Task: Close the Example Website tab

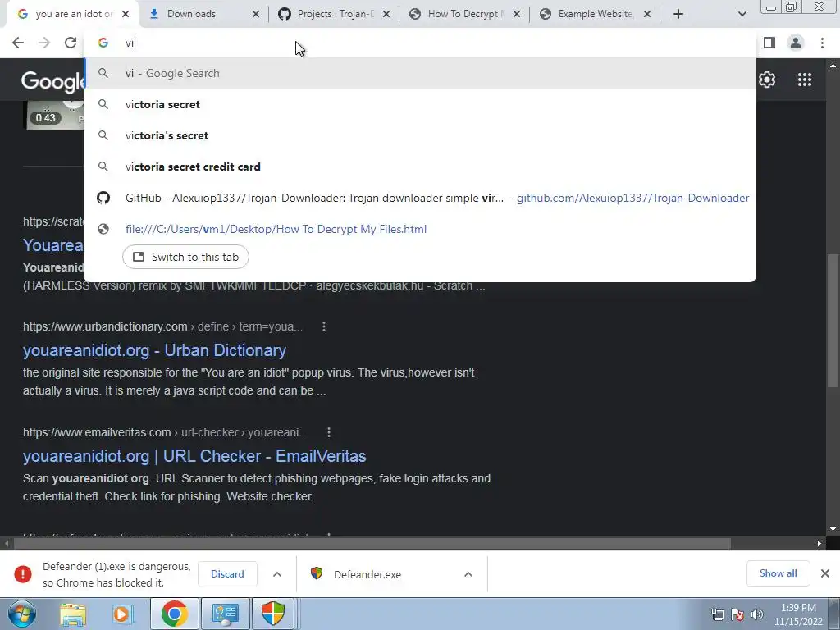Action: [x=647, y=14]
